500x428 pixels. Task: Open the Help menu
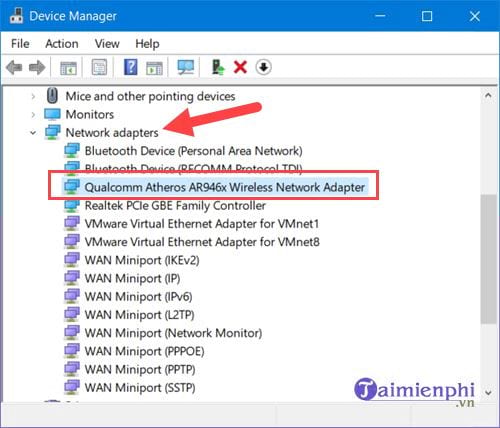click(147, 44)
